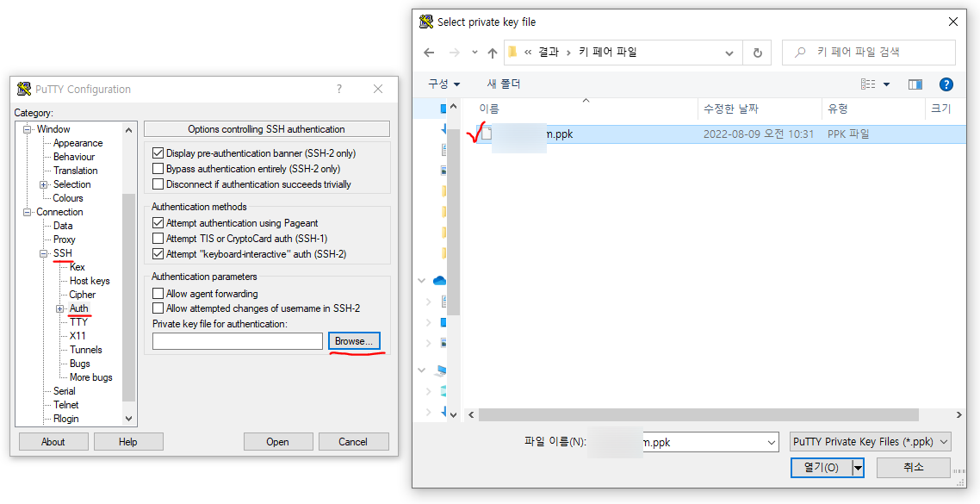Toggle Attempt authentication using Pageant

pyautogui.click(x=158, y=222)
